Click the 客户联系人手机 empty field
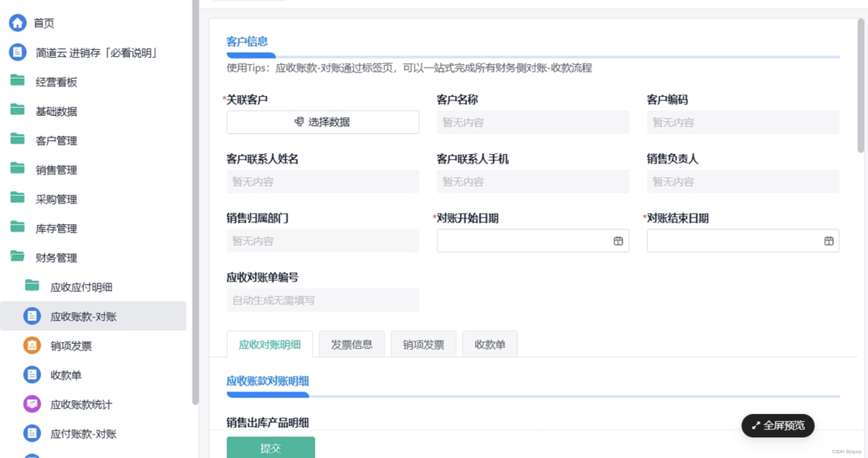Viewport: 868px width, 458px height. [533, 182]
